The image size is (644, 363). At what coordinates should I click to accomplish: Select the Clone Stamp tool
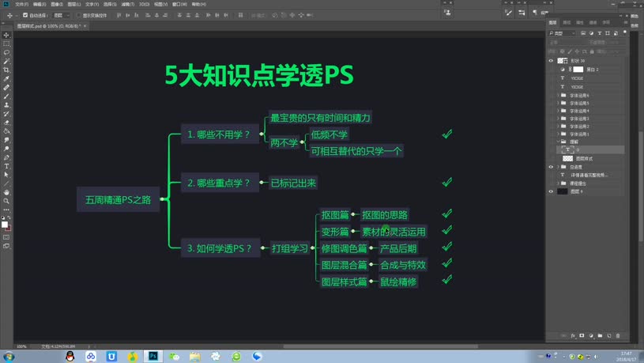(6, 105)
